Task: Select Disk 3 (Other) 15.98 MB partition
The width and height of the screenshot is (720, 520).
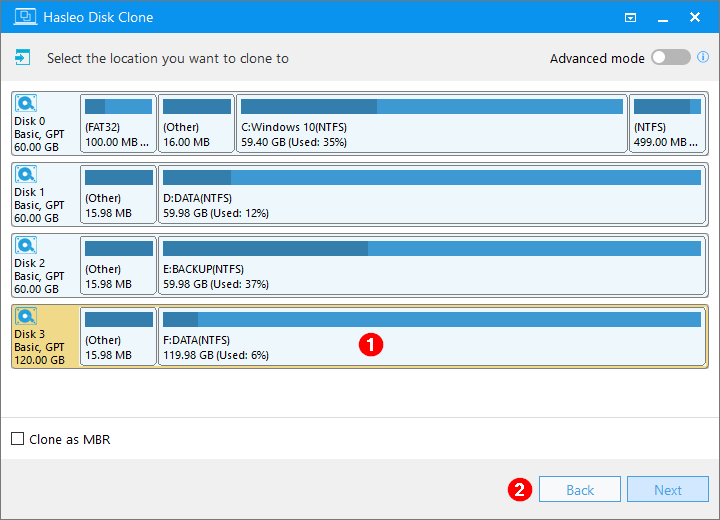Action: pos(118,336)
